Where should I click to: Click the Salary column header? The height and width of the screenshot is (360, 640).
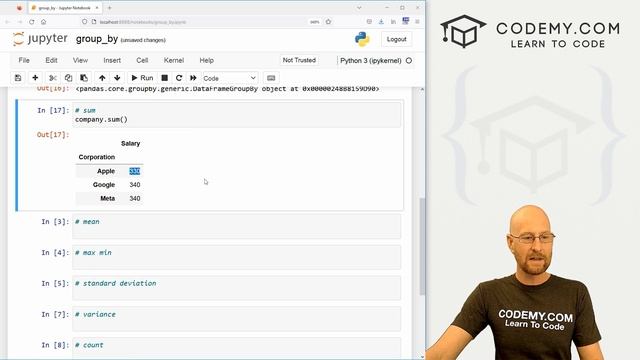pos(130,143)
